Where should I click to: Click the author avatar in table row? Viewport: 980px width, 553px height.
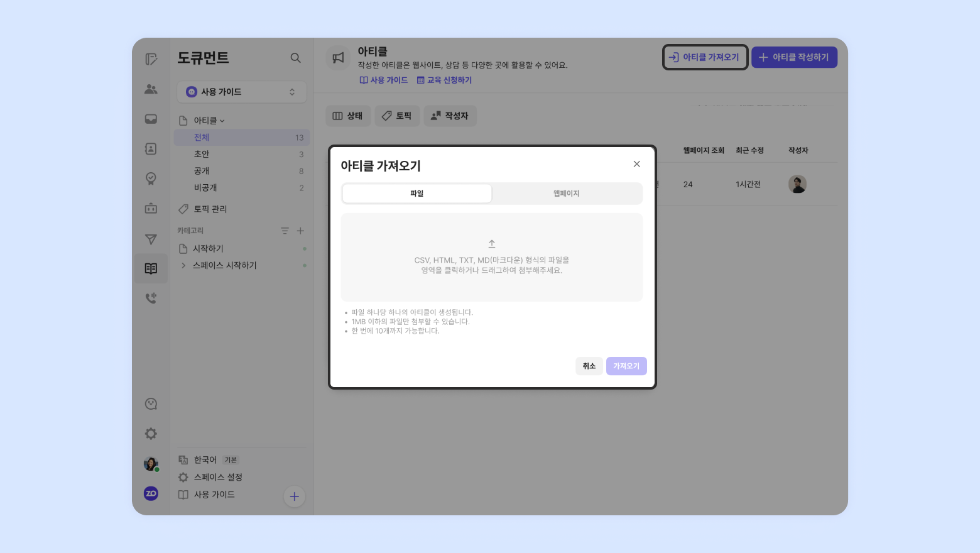pyautogui.click(x=797, y=184)
